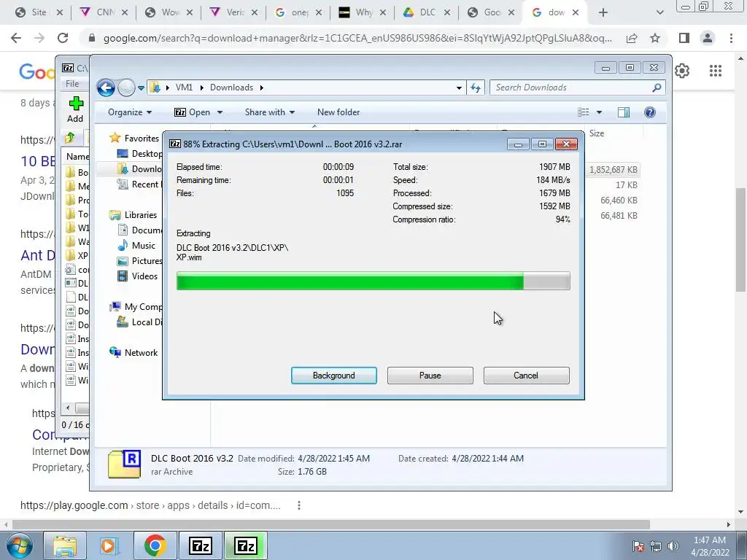
Task: Pause the 7-Zip extraction
Action: [430, 376]
